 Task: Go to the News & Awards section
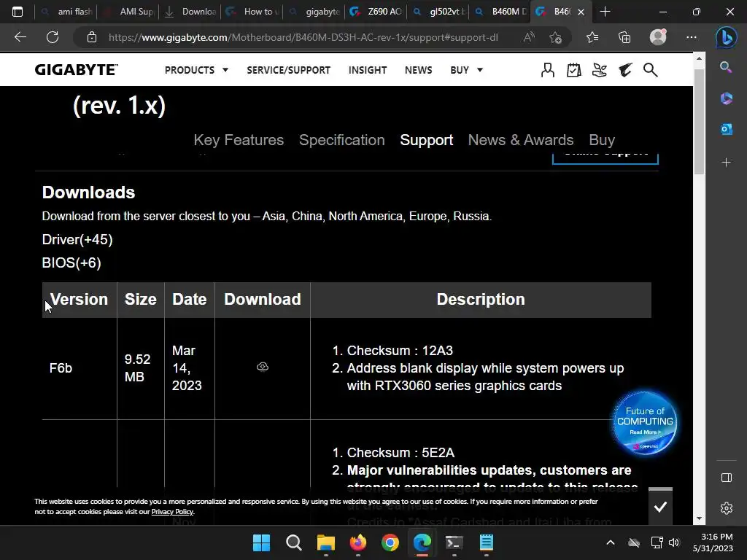point(521,140)
